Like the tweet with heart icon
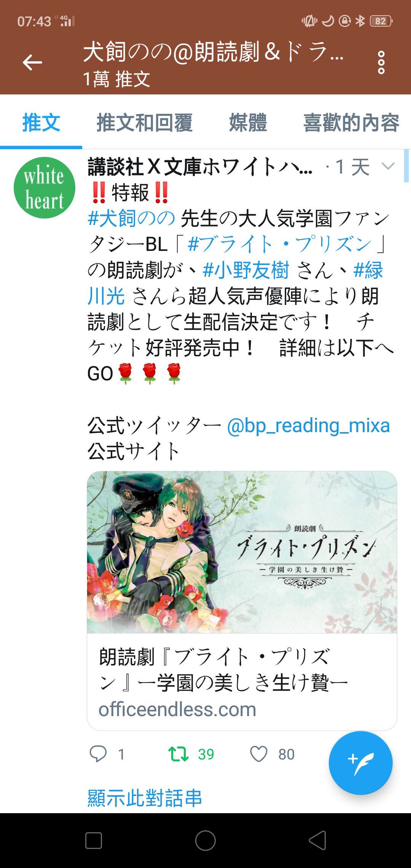The width and height of the screenshot is (411, 868). click(259, 754)
